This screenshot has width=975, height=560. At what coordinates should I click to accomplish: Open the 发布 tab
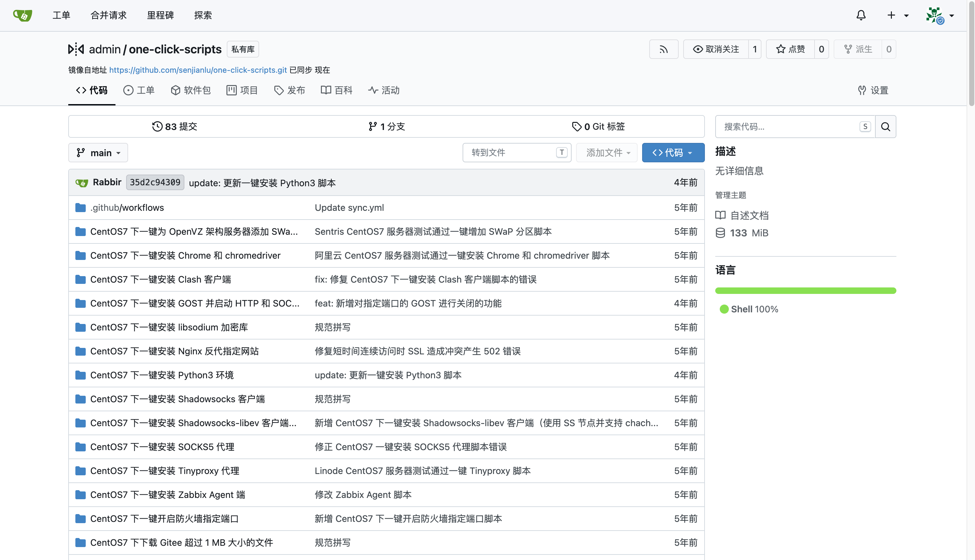(x=290, y=91)
